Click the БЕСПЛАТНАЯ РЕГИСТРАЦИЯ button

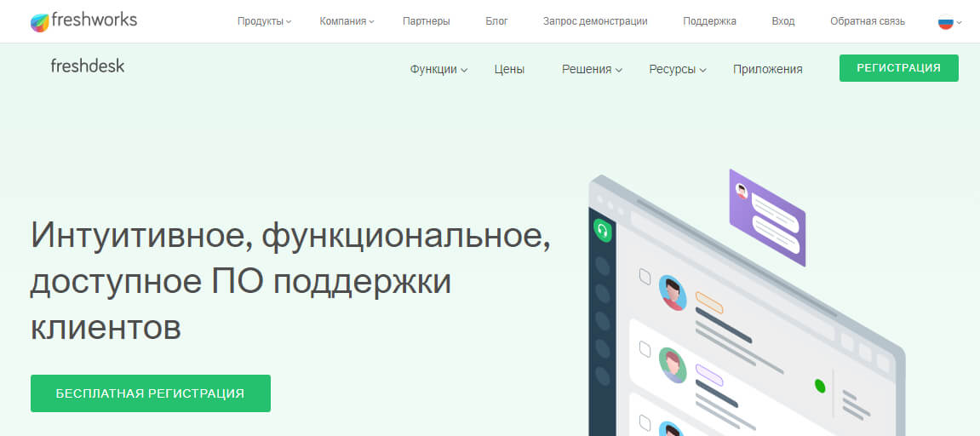point(151,393)
